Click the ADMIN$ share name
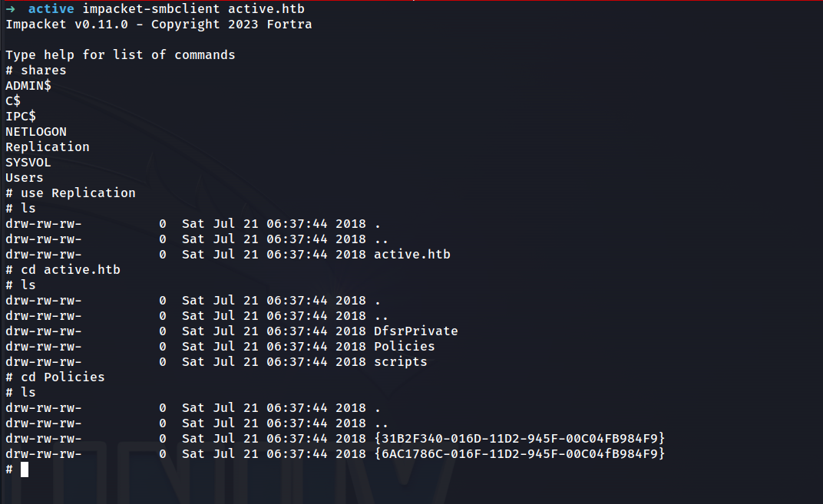 [x=28, y=86]
